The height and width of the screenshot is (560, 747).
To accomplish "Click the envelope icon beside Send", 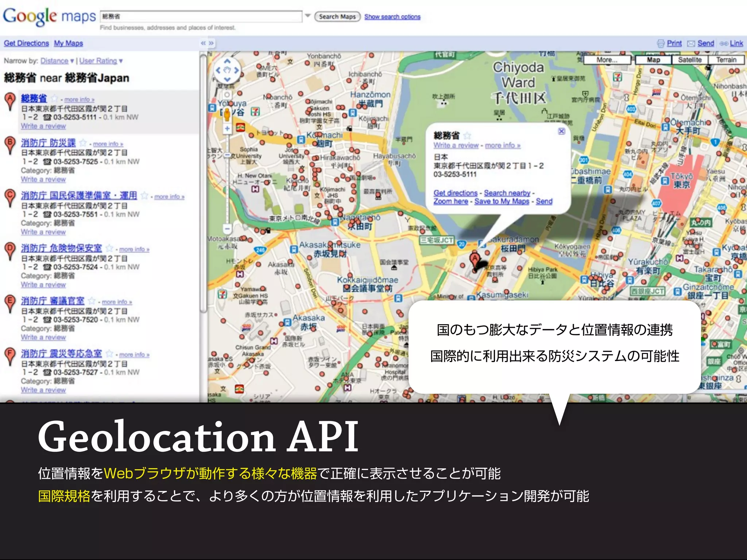I will 691,43.
